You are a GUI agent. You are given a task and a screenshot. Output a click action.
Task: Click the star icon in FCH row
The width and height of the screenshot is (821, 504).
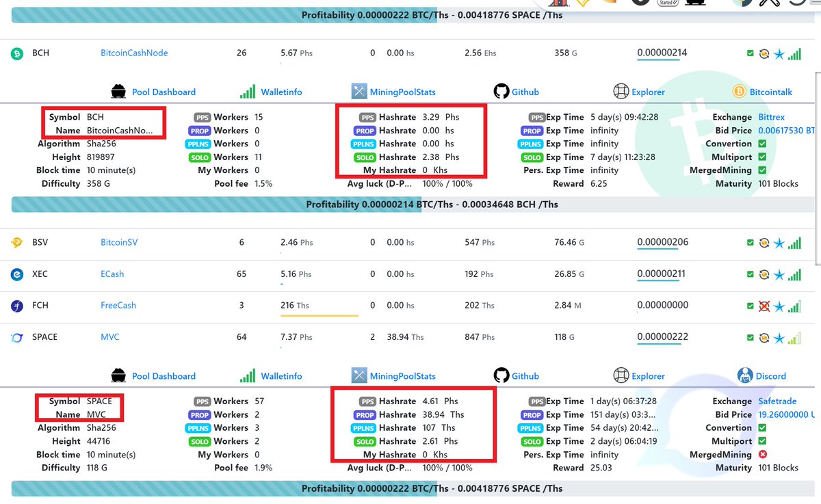point(779,306)
